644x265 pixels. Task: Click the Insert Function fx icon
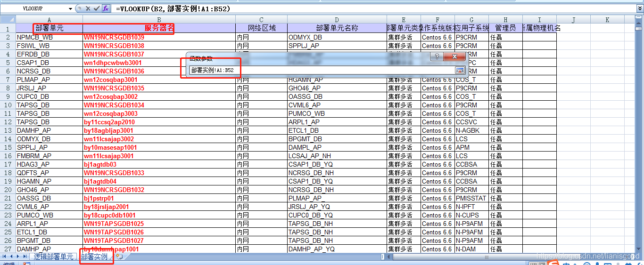coord(106,8)
